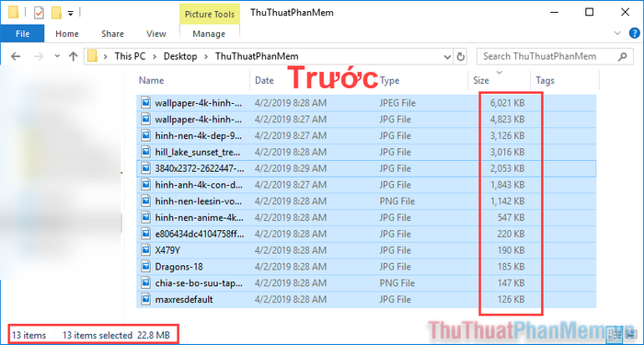Select file X479Y
Image resolution: width=644 pixels, height=345 pixels.
coord(366,250)
